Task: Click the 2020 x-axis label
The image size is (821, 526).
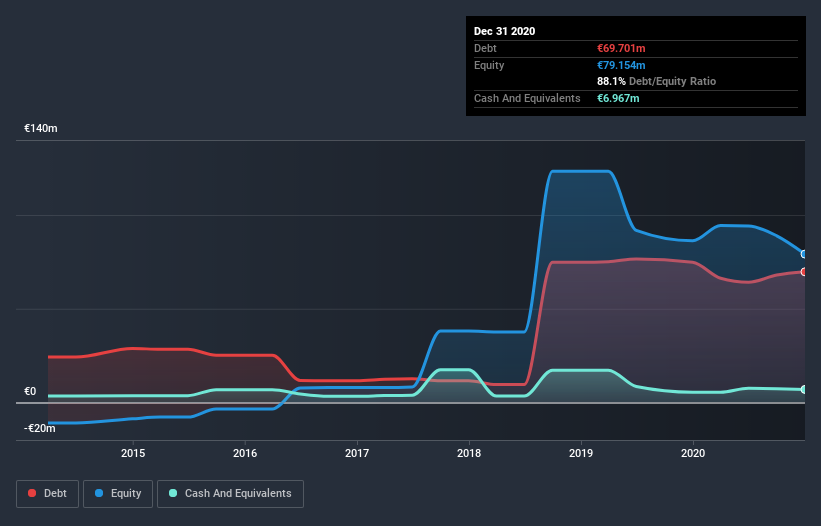Action: [693, 453]
